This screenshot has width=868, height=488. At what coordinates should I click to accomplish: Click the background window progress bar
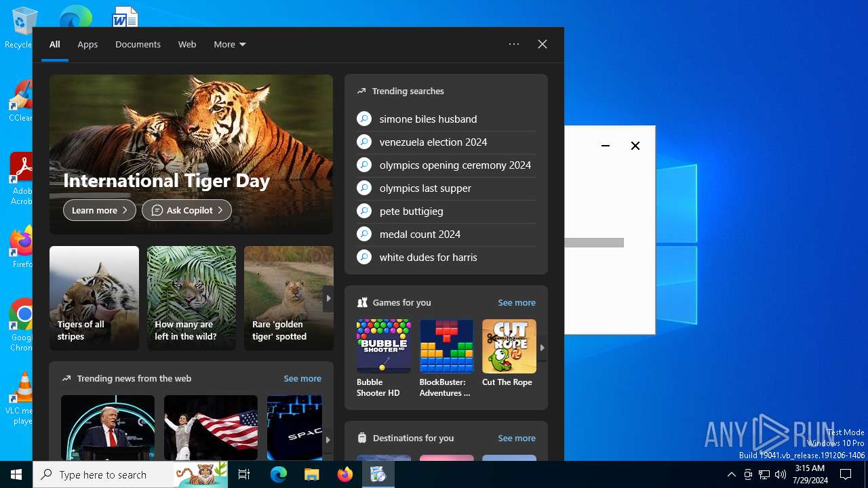594,243
